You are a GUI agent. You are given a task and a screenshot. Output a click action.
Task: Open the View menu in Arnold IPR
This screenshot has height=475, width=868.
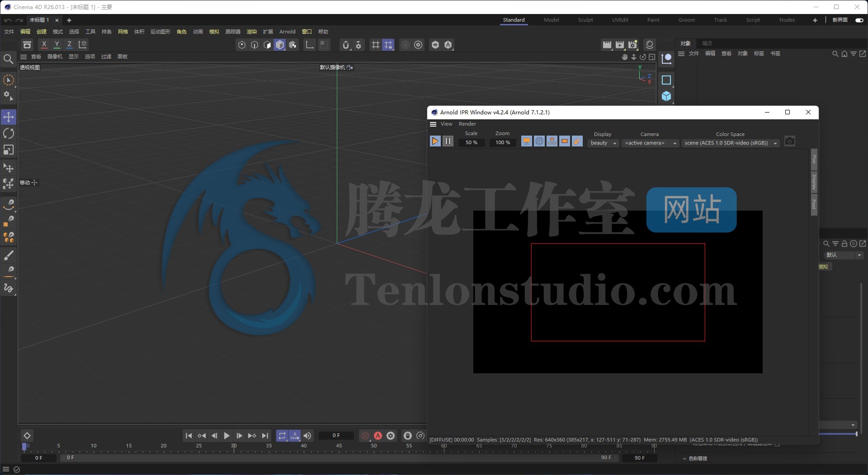click(x=446, y=124)
